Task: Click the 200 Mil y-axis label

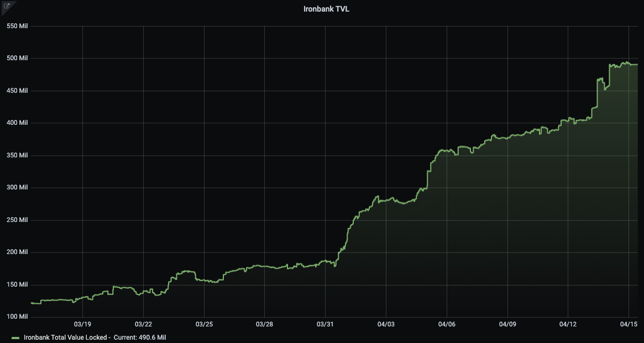Action: point(17,252)
